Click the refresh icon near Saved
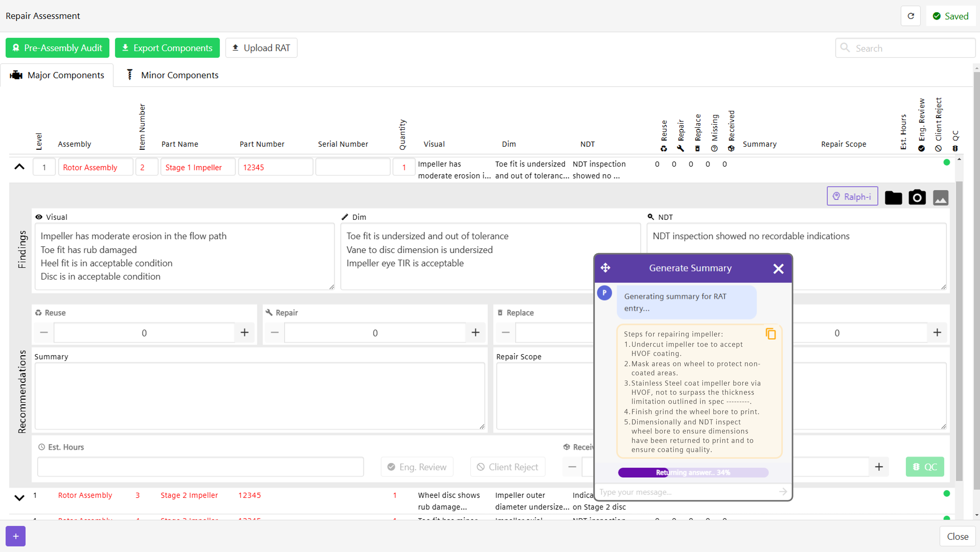Image resolution: width=980 pixels, height=552 pixels. (x=910, y=16)
